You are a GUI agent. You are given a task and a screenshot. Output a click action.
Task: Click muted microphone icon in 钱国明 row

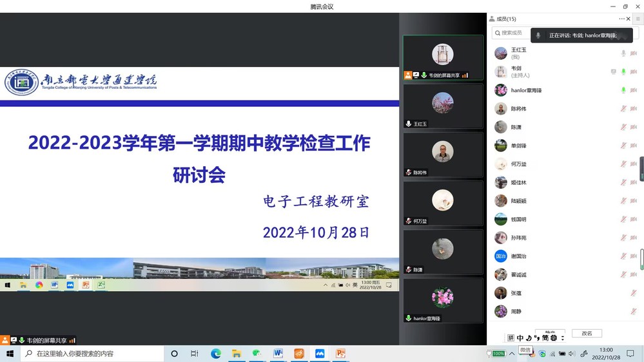[623, 219]
